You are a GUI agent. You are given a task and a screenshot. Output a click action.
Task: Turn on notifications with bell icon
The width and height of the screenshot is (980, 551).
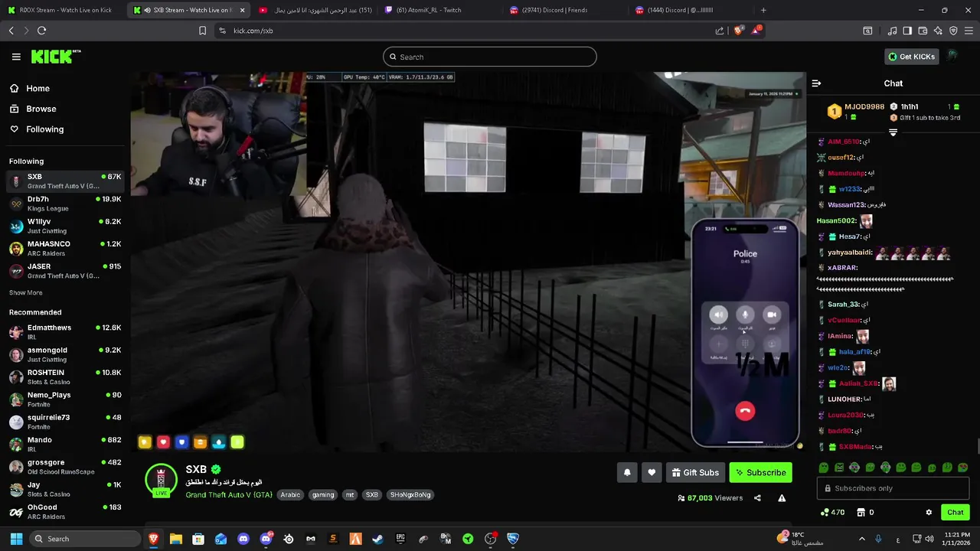point(627,473)
